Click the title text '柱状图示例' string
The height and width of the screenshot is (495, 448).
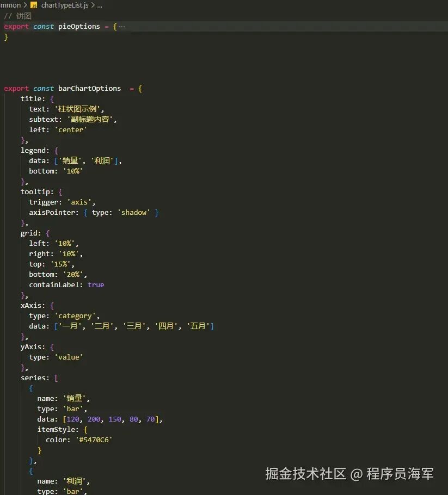pyautogui.click(x=80, y=109)
